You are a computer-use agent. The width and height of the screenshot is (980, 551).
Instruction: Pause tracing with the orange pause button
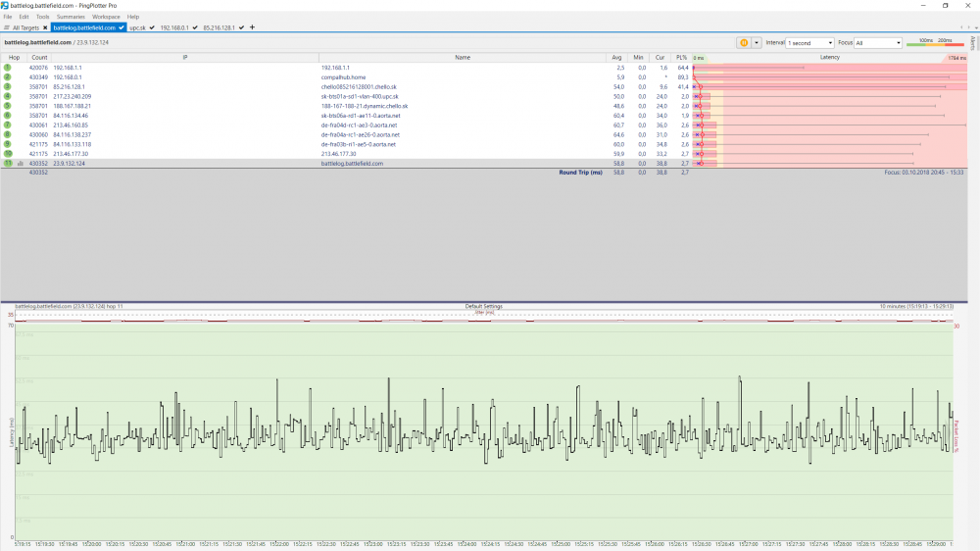click(x=744, y=42)
